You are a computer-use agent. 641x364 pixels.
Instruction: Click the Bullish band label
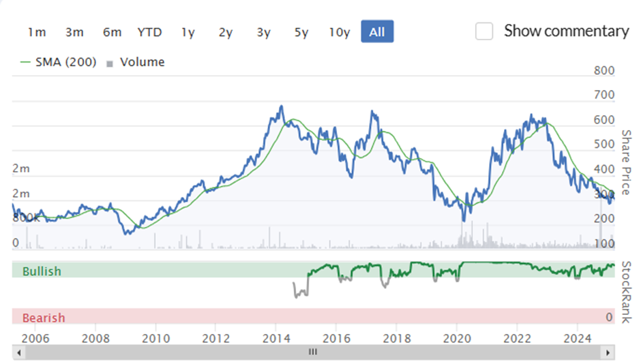(x=42, y=271)
